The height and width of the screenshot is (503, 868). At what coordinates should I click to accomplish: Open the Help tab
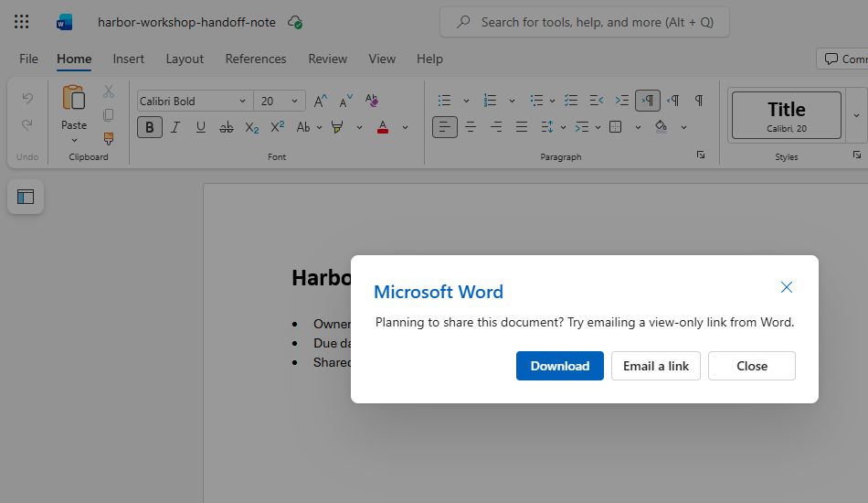429,59
